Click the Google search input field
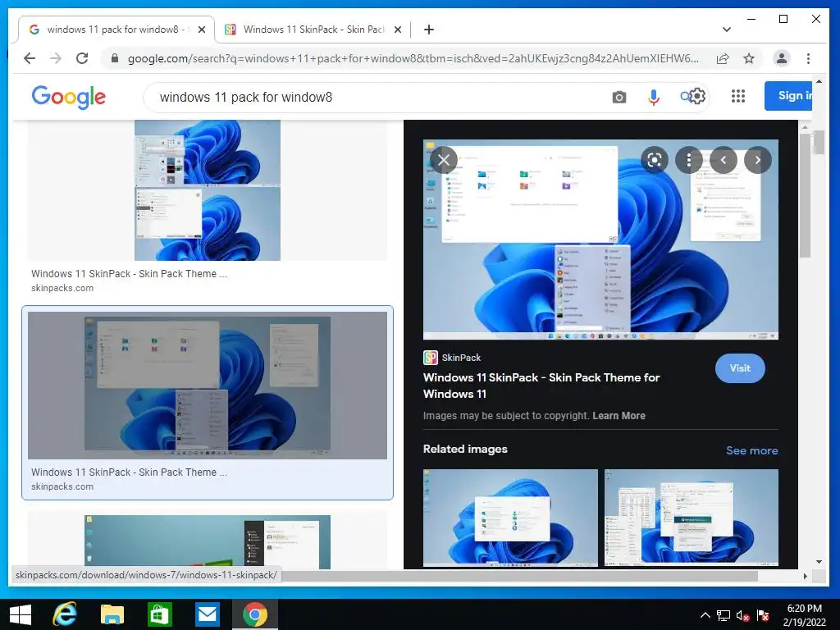This screenshot has width=840, height=630. (375, 98)
